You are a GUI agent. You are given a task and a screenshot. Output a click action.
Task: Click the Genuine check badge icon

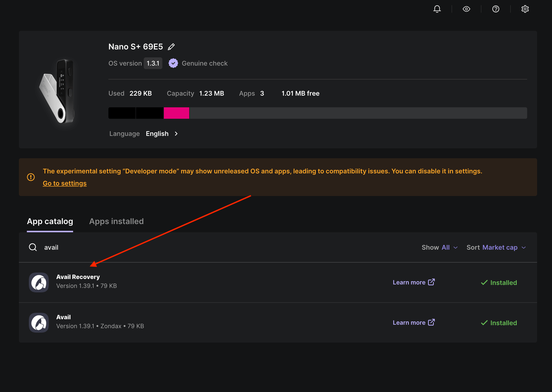173,63
